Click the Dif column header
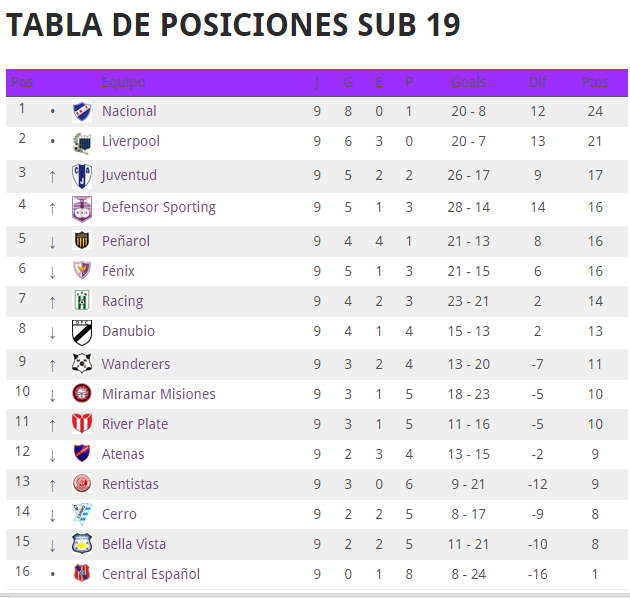 click(x=538, y=82)
